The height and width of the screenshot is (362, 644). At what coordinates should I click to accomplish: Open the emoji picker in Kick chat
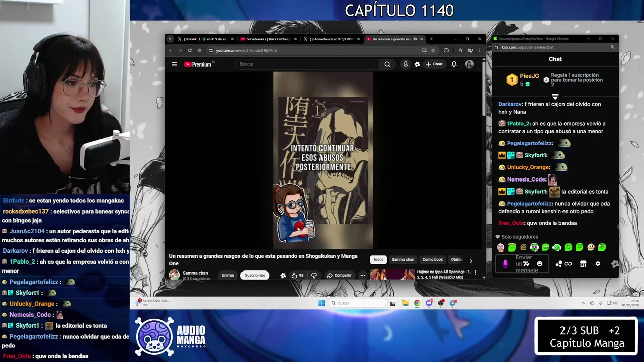[540, 264]
